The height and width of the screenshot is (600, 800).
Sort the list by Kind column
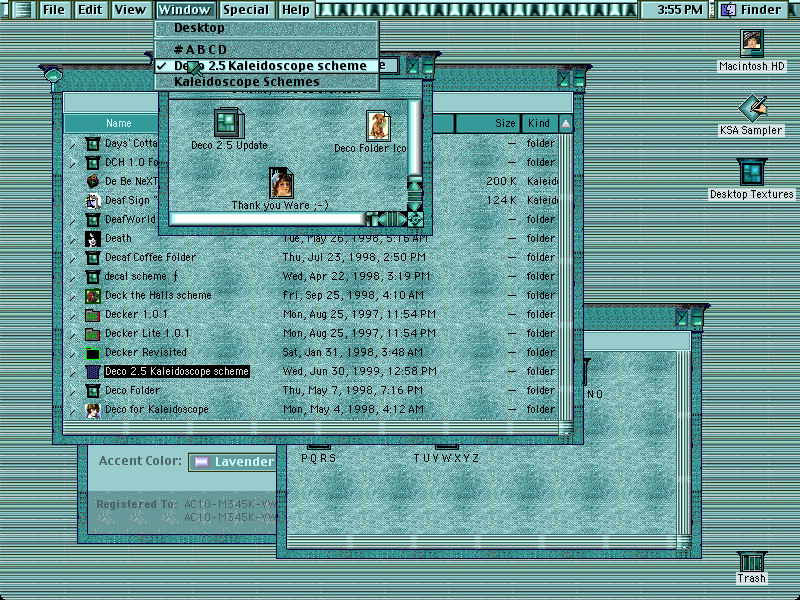tap(539, 123)
